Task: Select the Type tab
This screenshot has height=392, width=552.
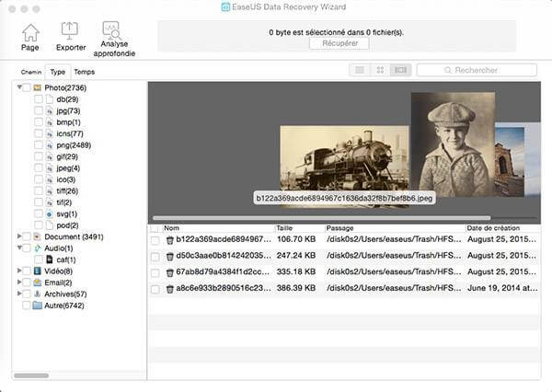Action: coord(58,72)
